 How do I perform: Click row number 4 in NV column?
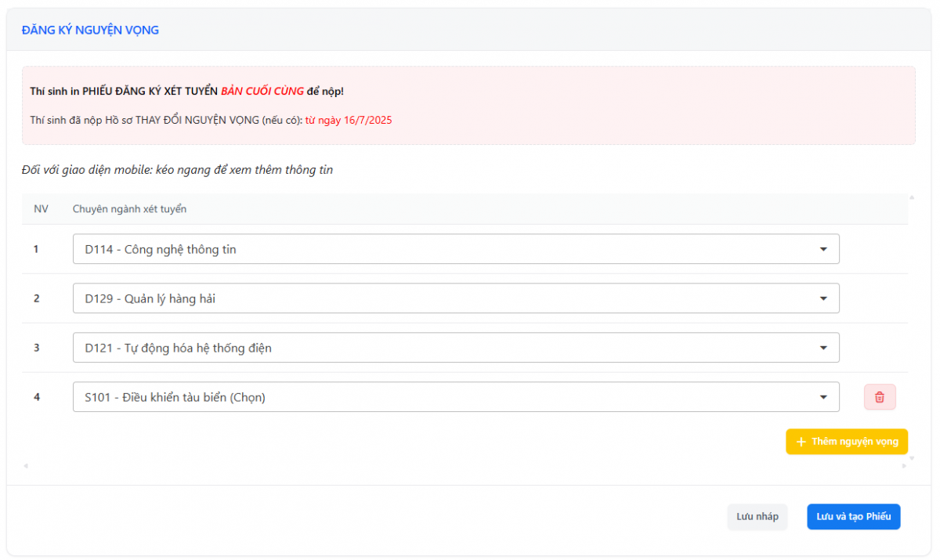click(x=36, y=397)
